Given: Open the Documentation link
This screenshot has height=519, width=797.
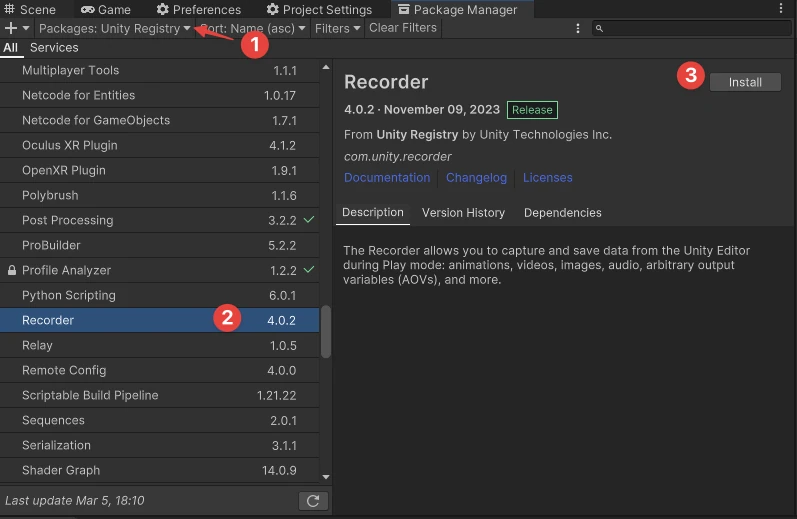Looking at the screenshot, I should (387, 177).
